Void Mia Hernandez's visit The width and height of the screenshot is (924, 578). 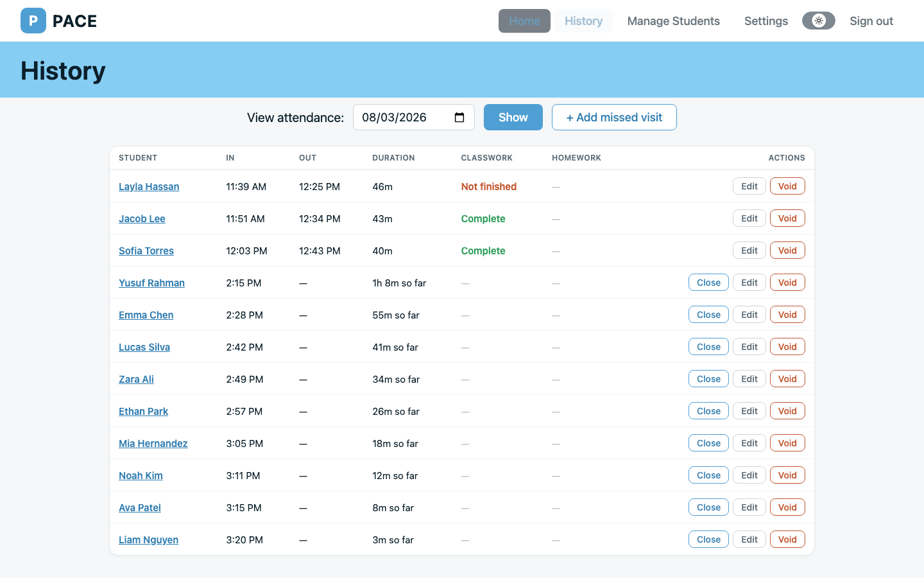787,443
